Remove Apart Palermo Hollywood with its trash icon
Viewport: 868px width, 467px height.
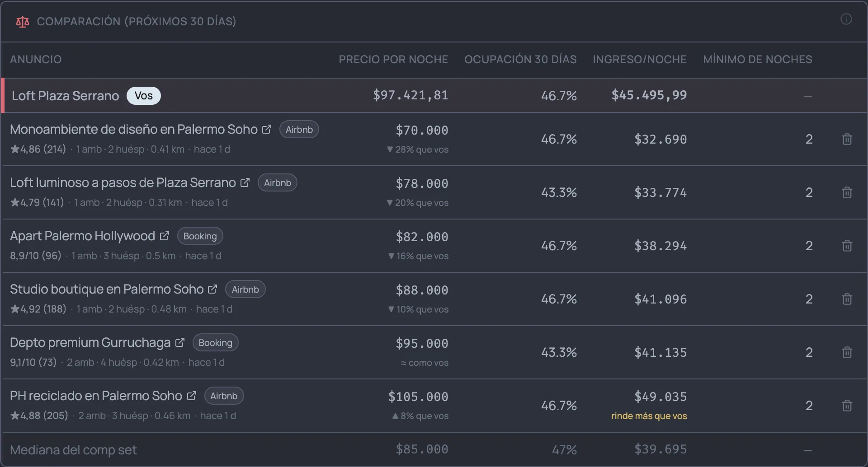[847, 246]
